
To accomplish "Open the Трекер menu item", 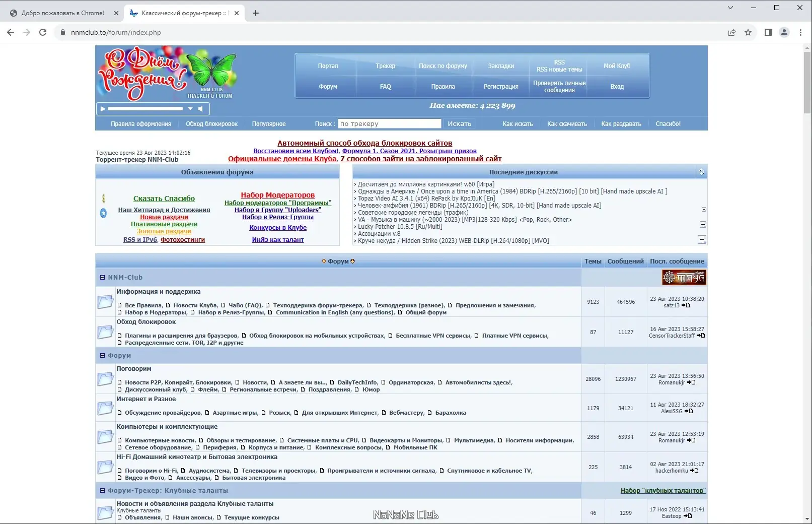I will [x=385, y=65].
